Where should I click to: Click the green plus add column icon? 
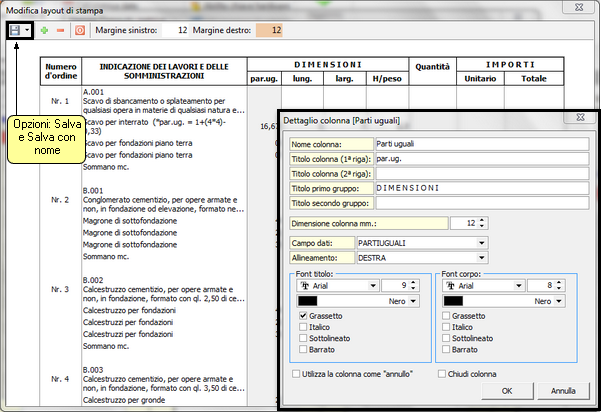tap(44, 30)
